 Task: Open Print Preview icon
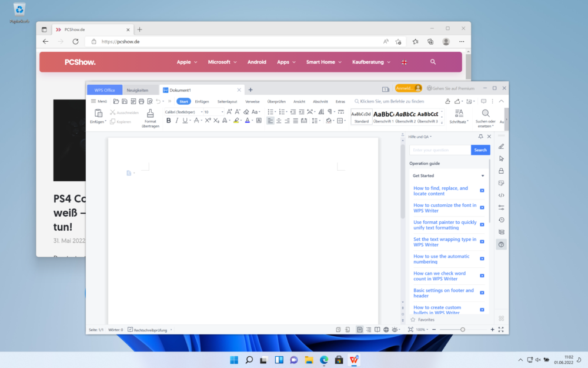click(150, 101)
